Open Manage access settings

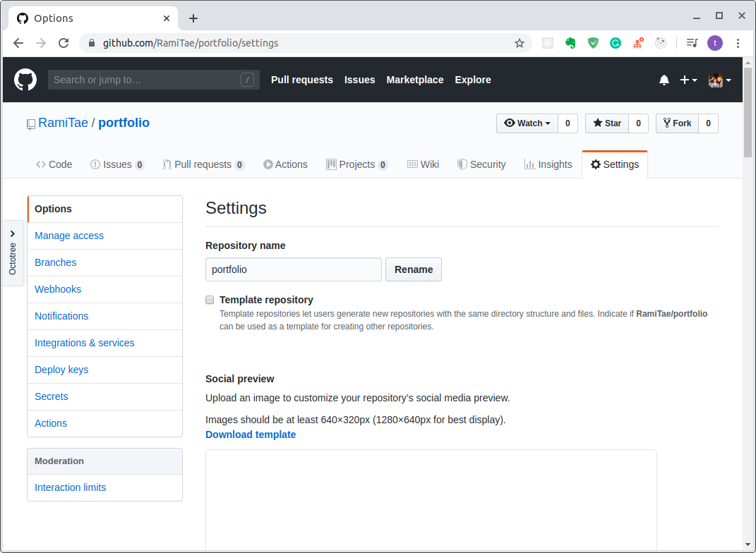click(105, 236)
